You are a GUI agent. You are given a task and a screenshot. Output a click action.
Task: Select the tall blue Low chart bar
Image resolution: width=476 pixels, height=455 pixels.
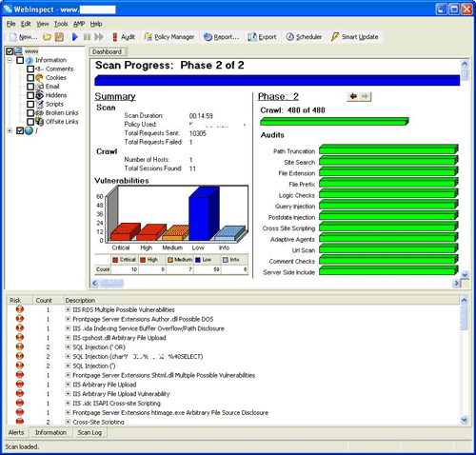pos(204,214)
